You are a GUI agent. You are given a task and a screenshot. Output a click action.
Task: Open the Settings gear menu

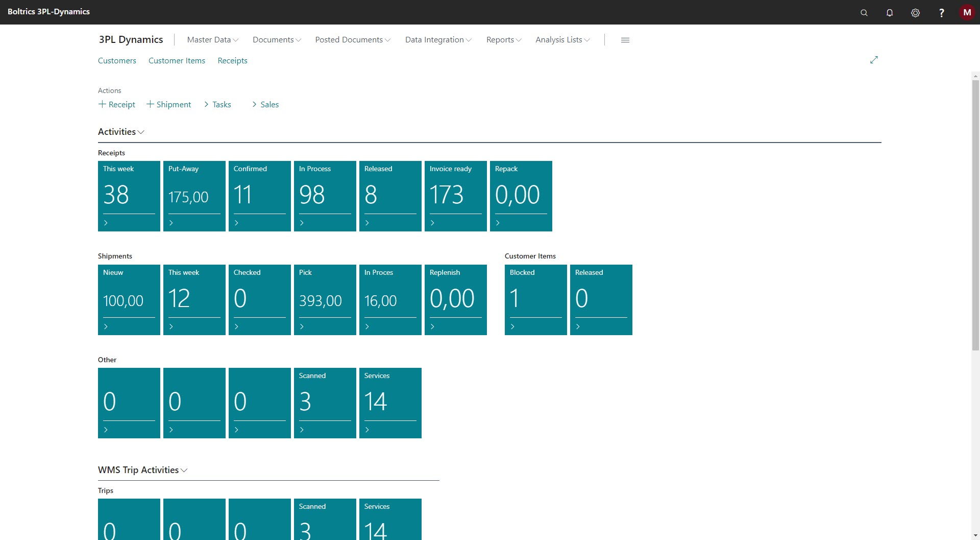pos(915,12)
